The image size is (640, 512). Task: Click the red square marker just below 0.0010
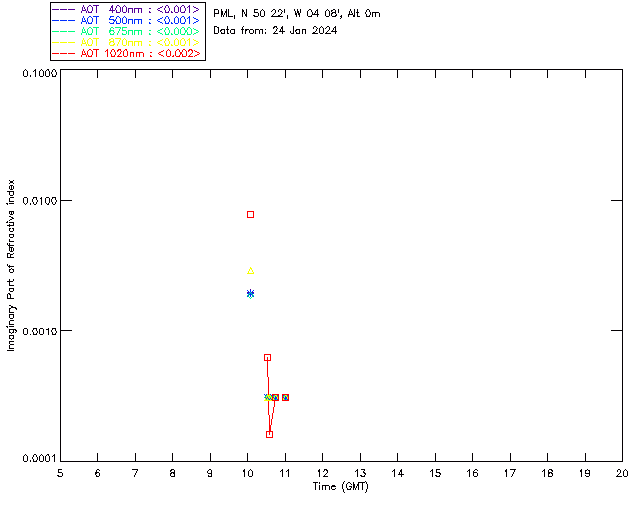click(x=267, y=357)
